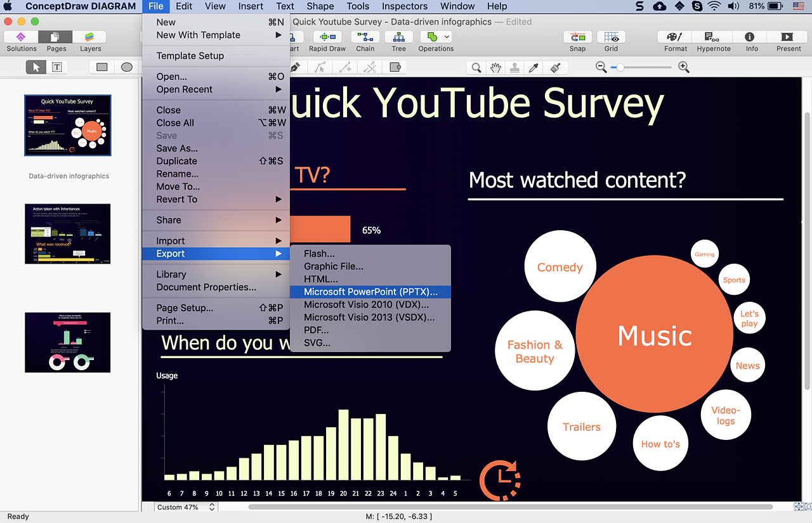Expand the Open Recent submenu
This screenshot has width=812, height=523.
[216, 89]
